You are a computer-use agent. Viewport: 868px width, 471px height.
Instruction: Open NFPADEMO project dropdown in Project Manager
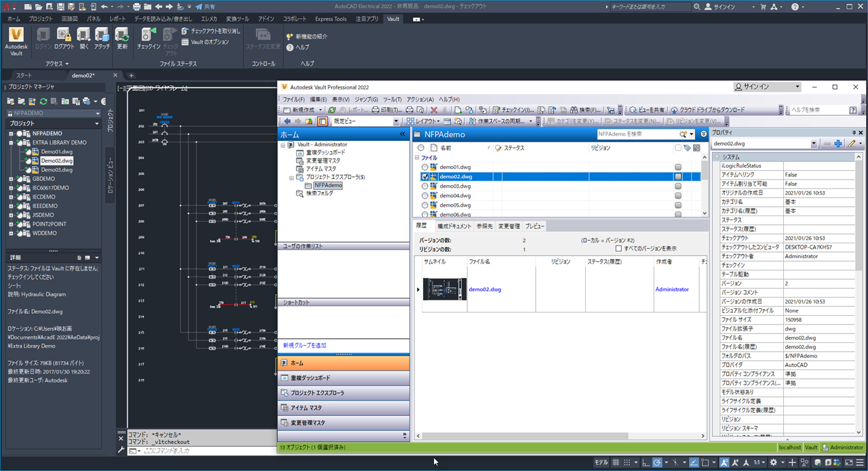tap(97, 113)
